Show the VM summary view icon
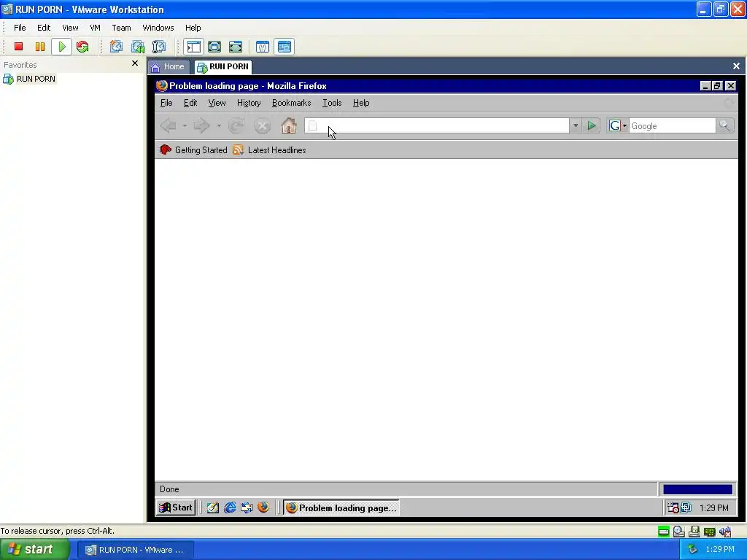This screenshot has width=747, height=560. pyautogui.click(x=263, y=47)
